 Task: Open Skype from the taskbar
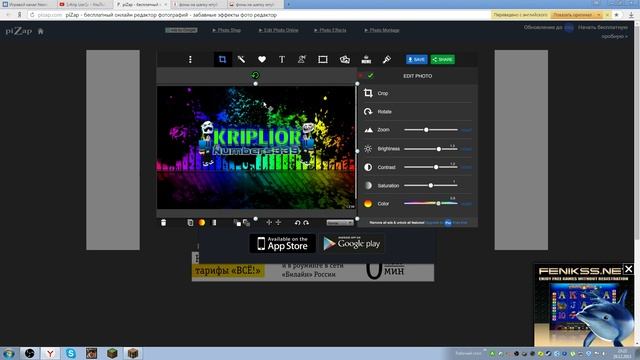[71, 353]
